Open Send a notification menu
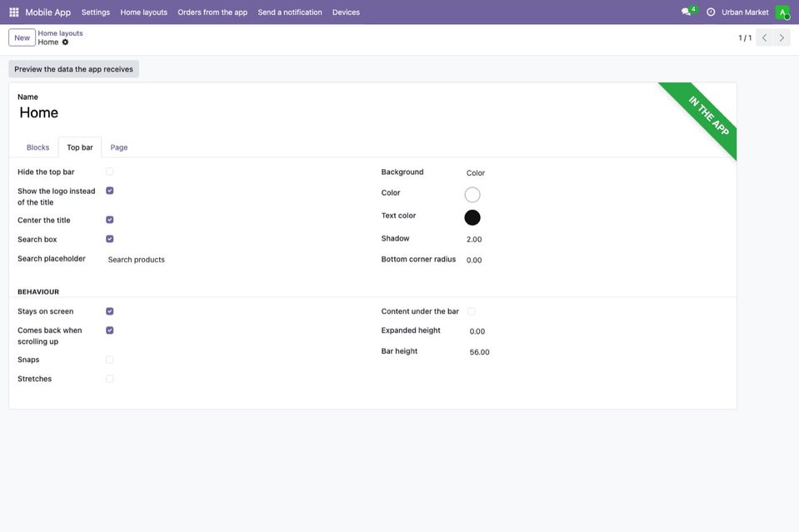 coord(290,12)
